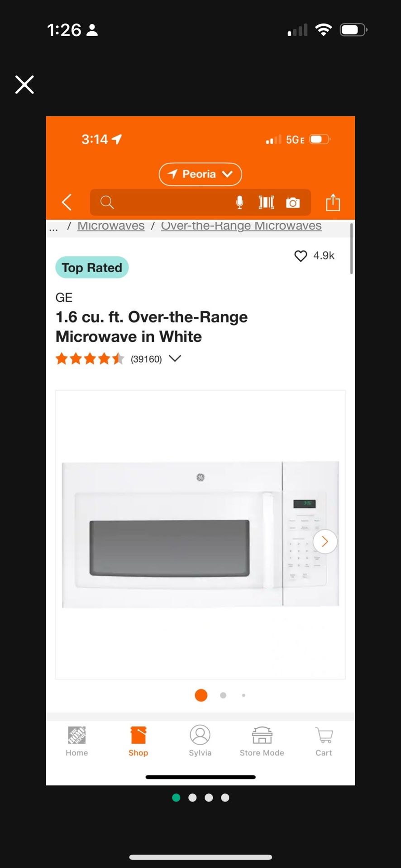This screenshot has width=401, height=868.
Task: Expand the star ratings chevron
Action: 175,359
